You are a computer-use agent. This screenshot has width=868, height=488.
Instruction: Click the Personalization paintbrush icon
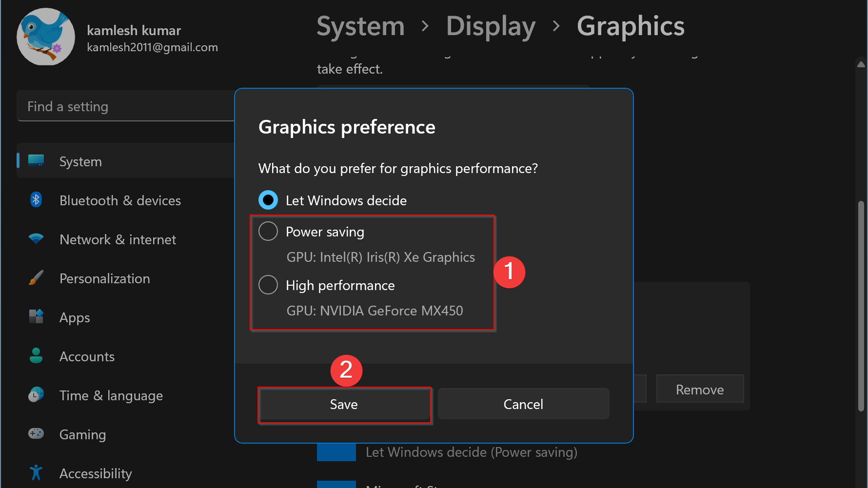pyautogui.click(x=36, y=278)
